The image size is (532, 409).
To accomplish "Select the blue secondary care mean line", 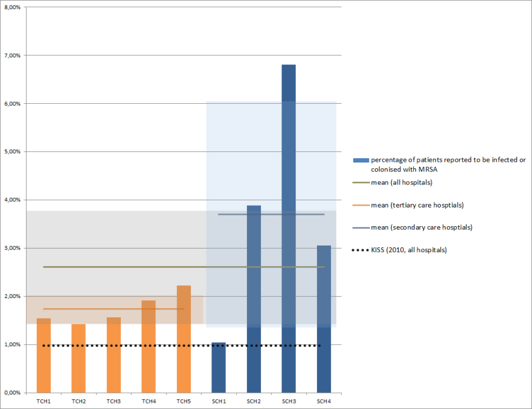I will click(x=272, y=214).
